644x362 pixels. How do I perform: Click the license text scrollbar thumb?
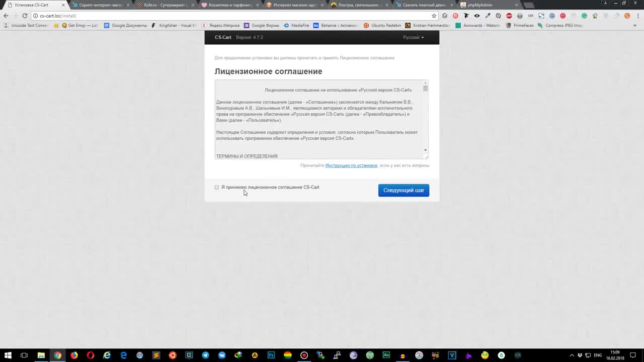click(x=425, y=88)
